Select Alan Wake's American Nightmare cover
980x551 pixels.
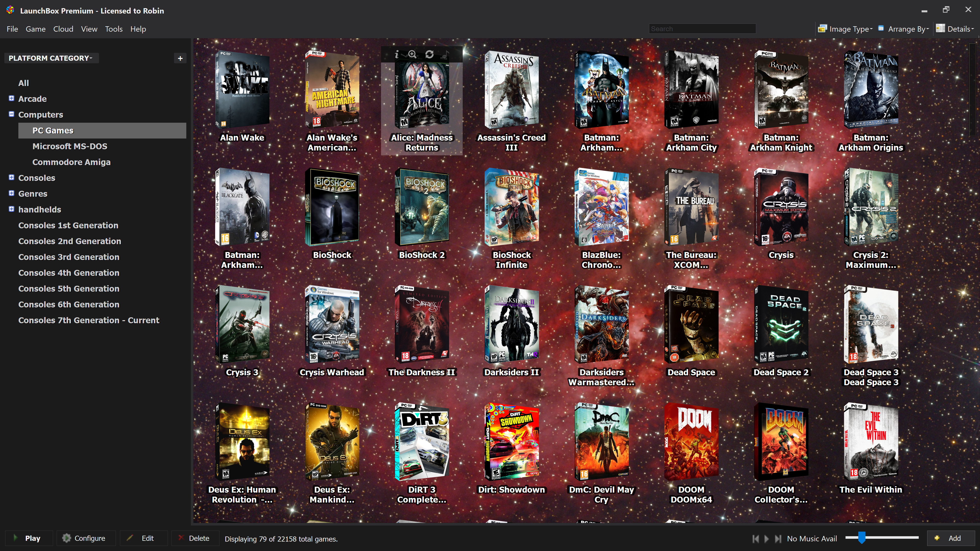332,90
